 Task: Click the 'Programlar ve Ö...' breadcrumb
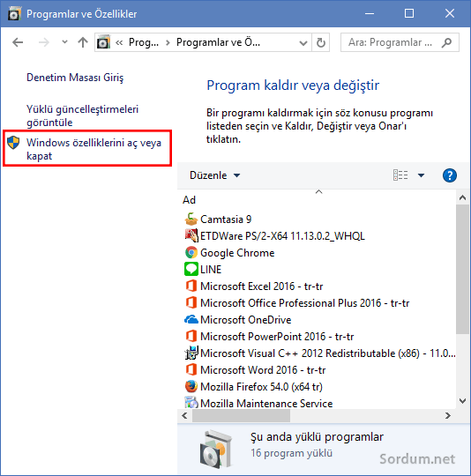point(218,42)
